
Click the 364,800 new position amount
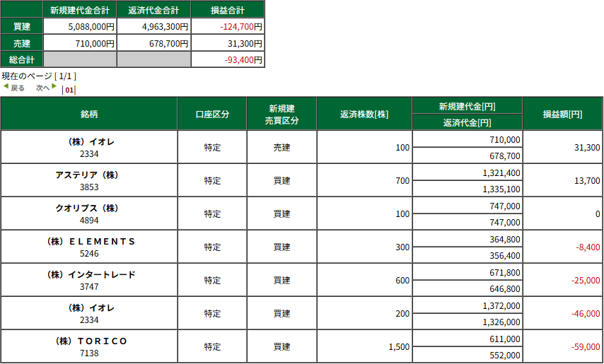coord(504,239)
